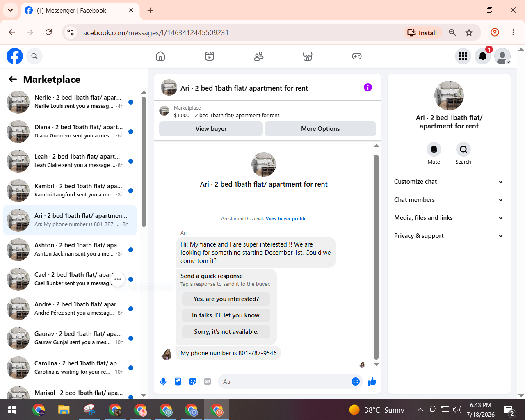Open the listing thumbnail in the right panel

pos(449,96)
